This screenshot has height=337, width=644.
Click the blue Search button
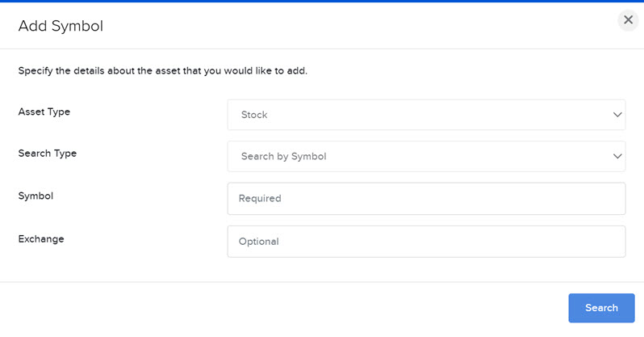click(601, 308)
